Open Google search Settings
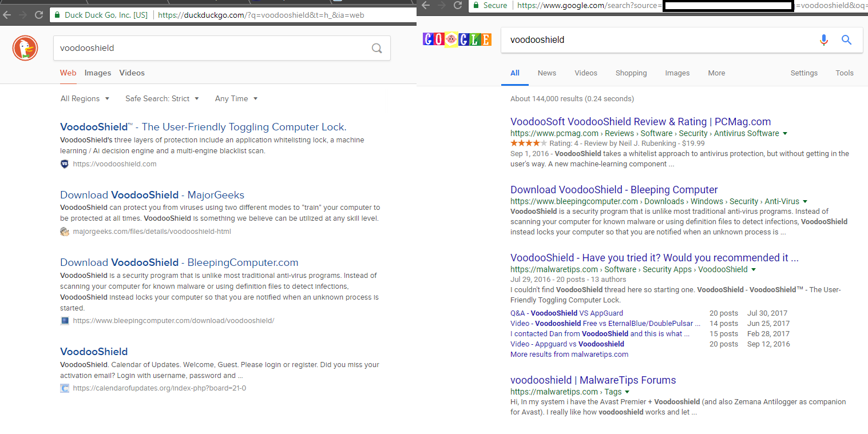The image size is (868, 434). pyautogui.click(x=804, y=73)
